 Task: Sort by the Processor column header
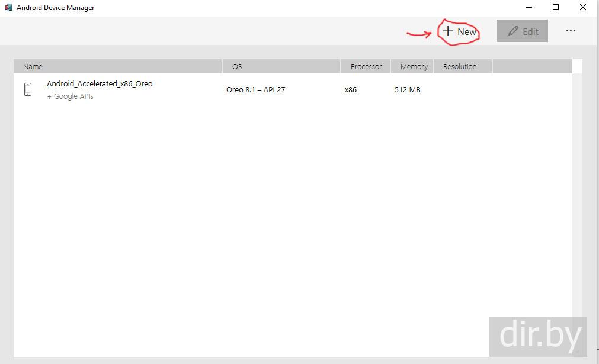click(x=366, y=66)
